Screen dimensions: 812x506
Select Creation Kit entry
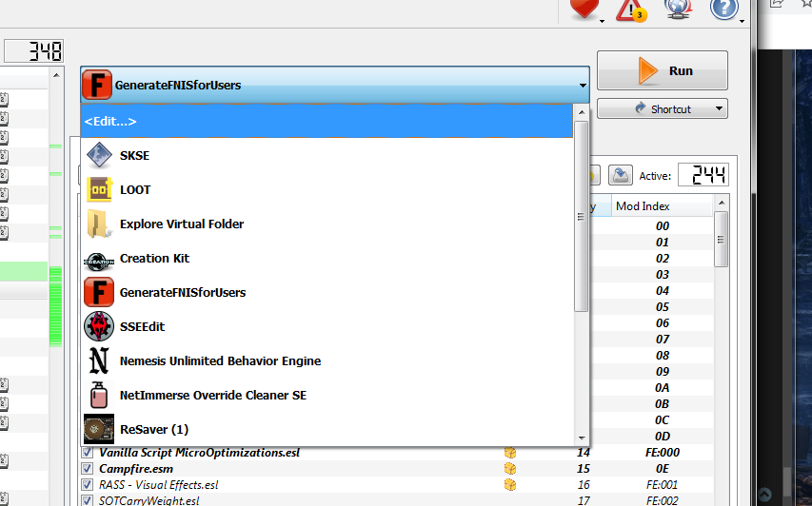point(327,258)
